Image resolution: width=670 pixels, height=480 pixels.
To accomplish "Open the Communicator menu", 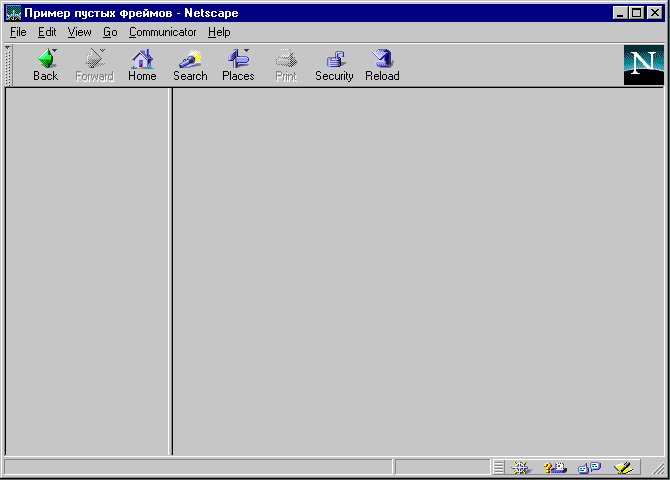I will tap(162, 32).
